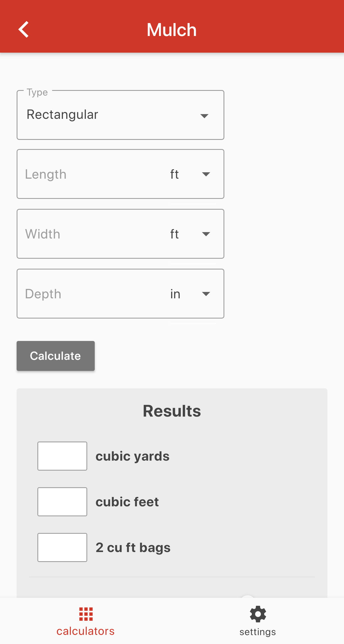344x644 pixels.
Task: Open the calculators grid icon
Action: point(86,614)
